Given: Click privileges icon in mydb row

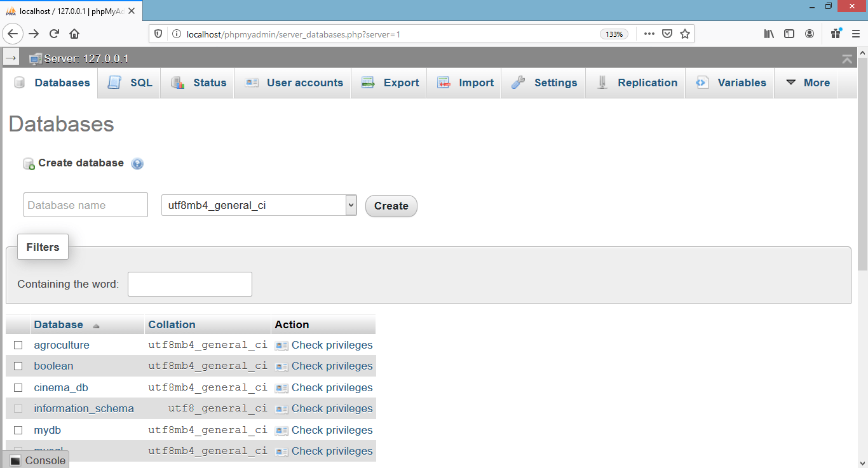Looking at the screenshot, I should (x=281, y=431).
